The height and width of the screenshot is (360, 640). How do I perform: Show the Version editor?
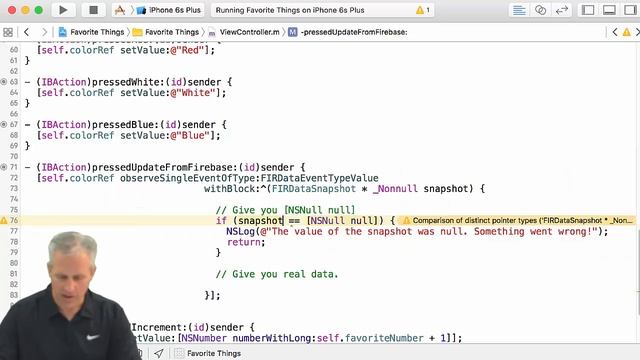562,10
